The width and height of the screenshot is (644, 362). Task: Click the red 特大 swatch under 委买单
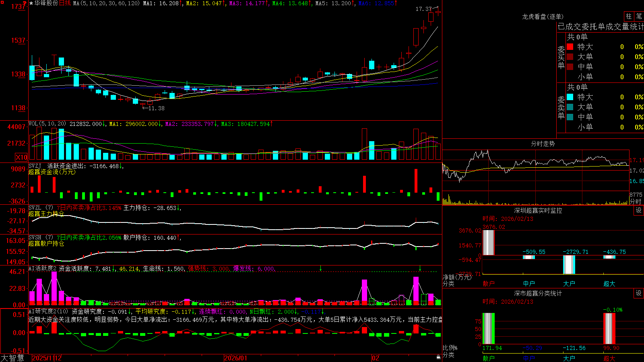[x=570, y=47]
